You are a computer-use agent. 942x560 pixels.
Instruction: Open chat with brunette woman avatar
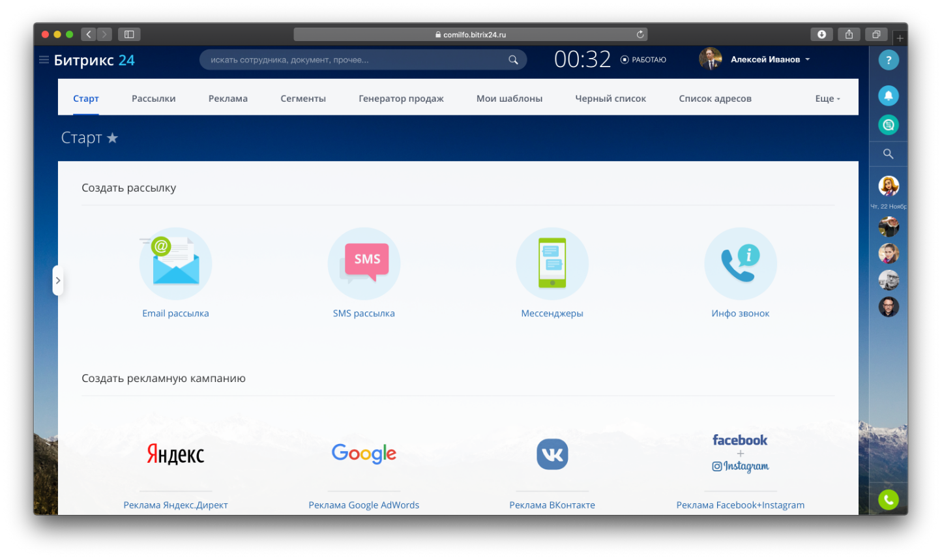click(888, 254)
